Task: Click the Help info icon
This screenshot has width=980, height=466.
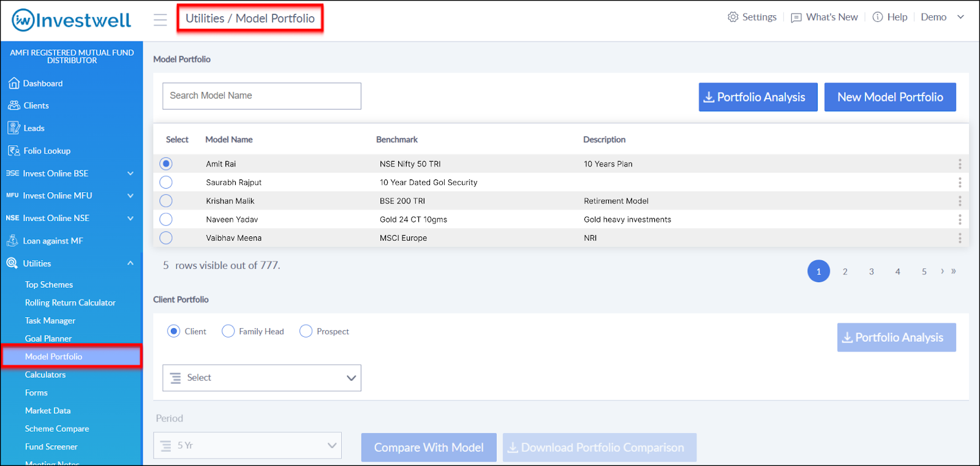Action: tap(878, 17)
